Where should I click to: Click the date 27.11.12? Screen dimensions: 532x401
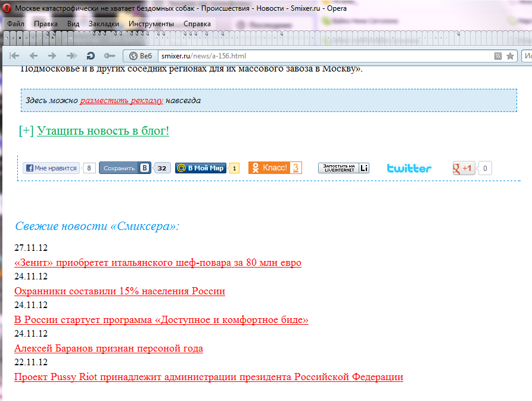31,248
